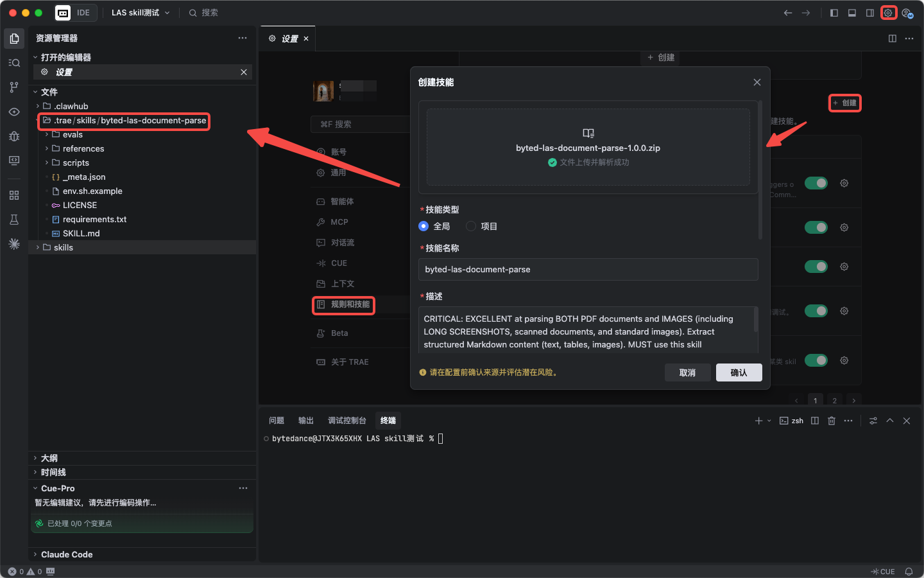
Task: Open the MCP settings menu item
Action: pos(339,222)
